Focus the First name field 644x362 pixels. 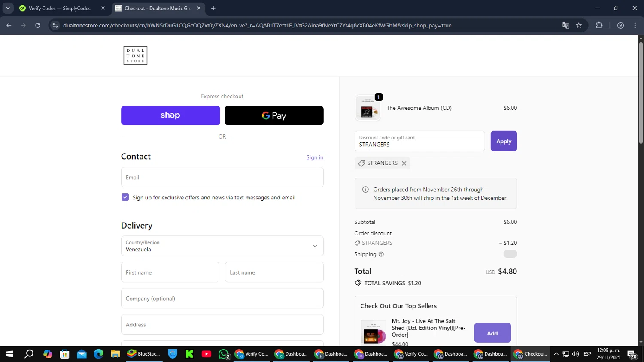[x=170, y=272]
